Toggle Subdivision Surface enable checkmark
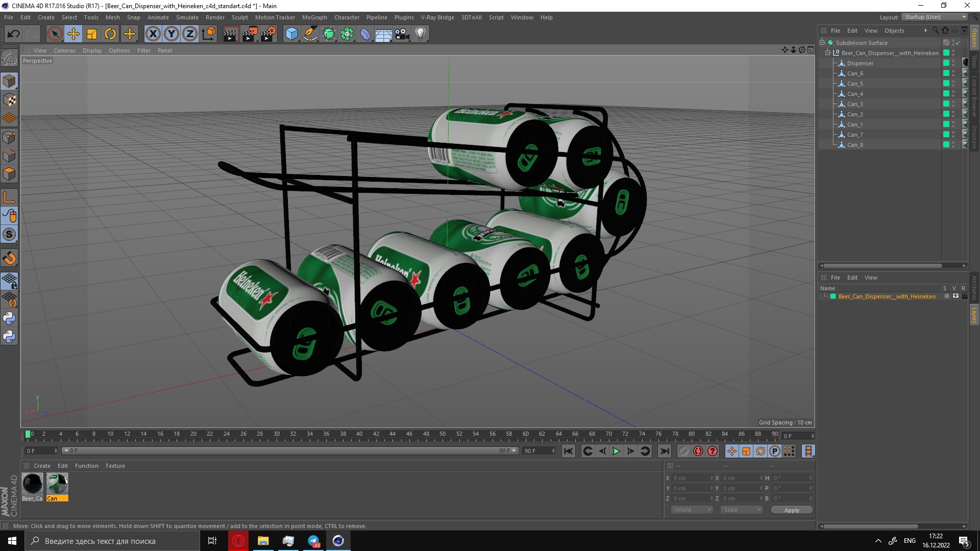 point(958,43)
